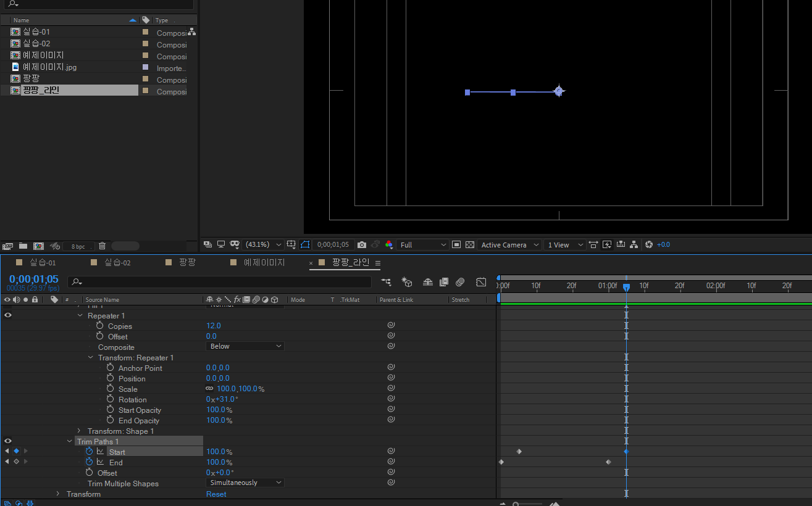The image size is (812, 506).
Task: Click the blue current-time indicator handle
Action: coord(626,287)
